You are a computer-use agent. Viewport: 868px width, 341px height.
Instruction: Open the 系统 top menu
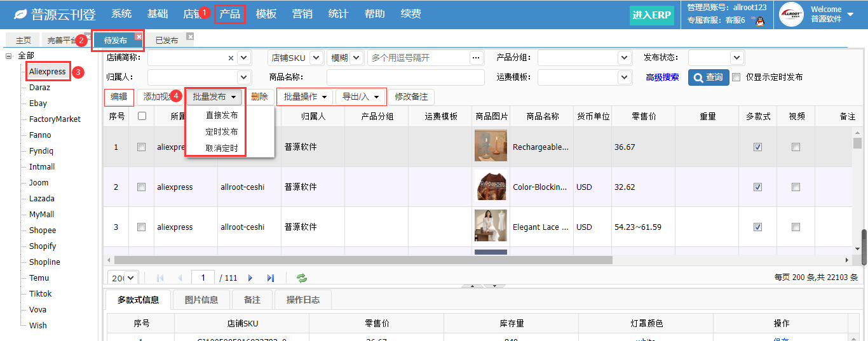pos(121,13)
